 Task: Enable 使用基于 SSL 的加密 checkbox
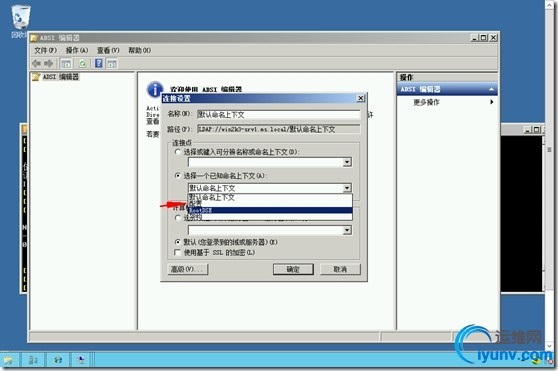click(x=178, y=252)
